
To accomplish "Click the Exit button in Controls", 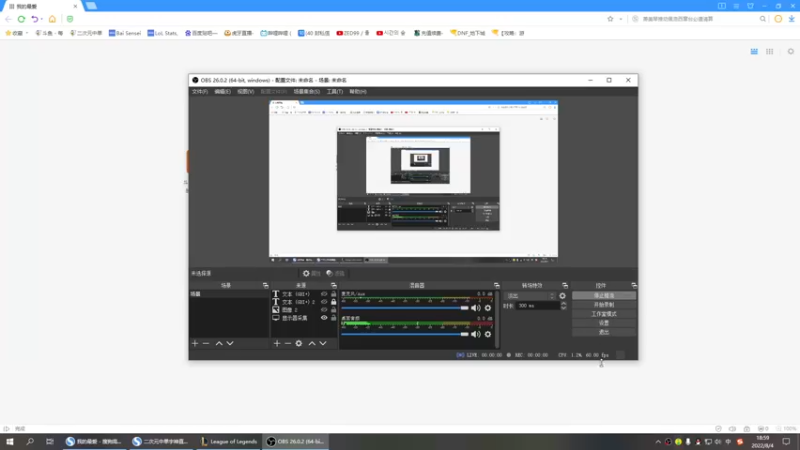I will (x=604, y=332).
